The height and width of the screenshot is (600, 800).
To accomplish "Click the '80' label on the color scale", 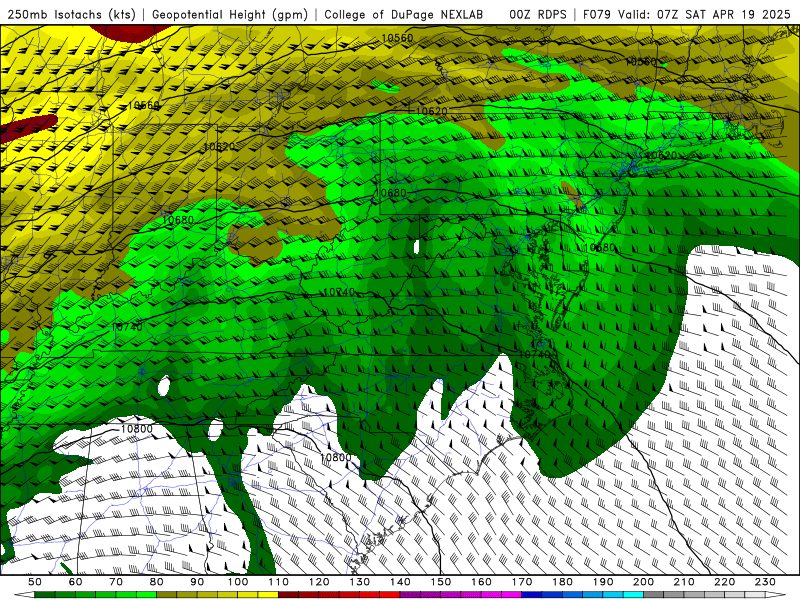I will point(157,582).
